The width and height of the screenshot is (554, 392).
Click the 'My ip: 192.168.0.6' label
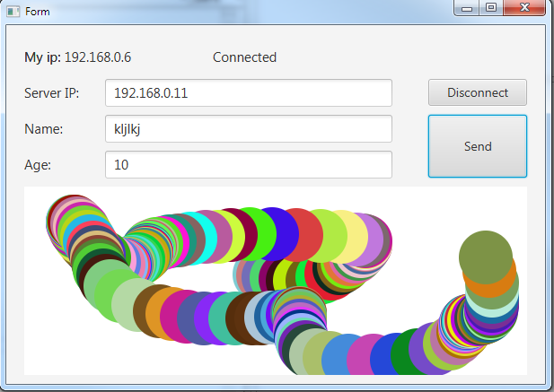click(78, 57)
